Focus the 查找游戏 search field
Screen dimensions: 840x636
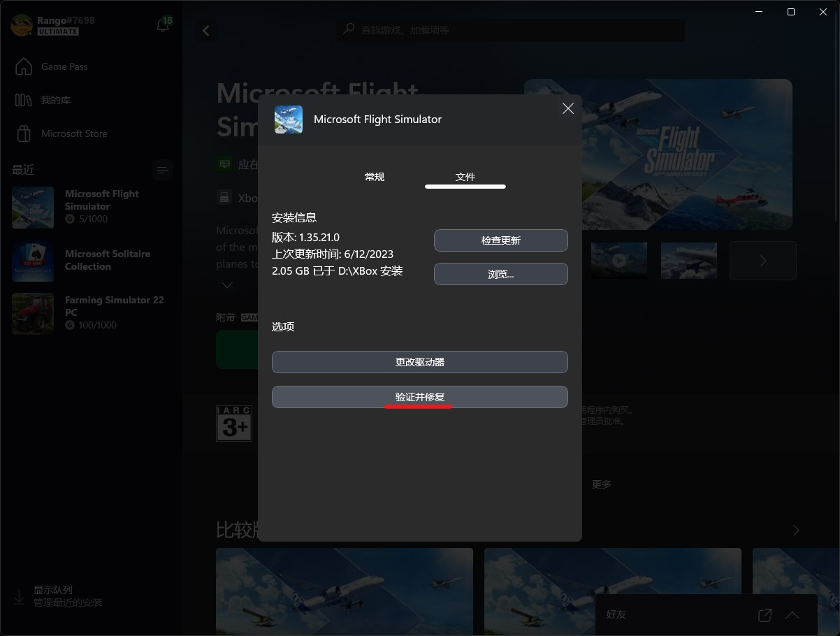[511, 30]
